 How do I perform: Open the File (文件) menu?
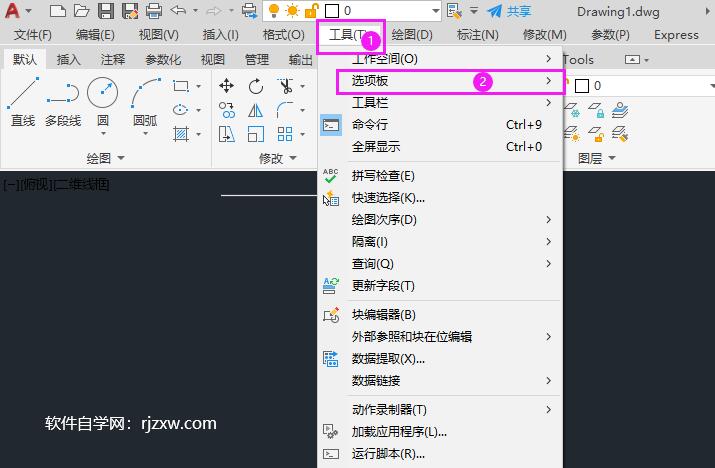(32, 35)
